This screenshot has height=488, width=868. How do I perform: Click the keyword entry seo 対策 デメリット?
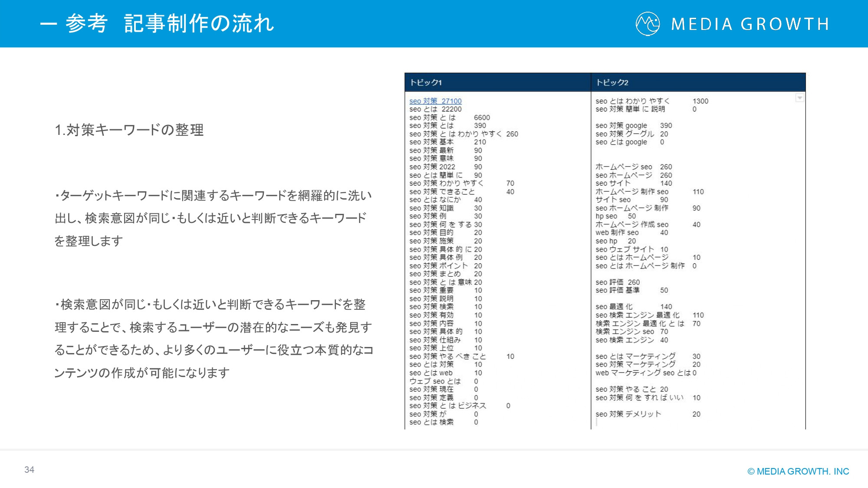(628, 414)
